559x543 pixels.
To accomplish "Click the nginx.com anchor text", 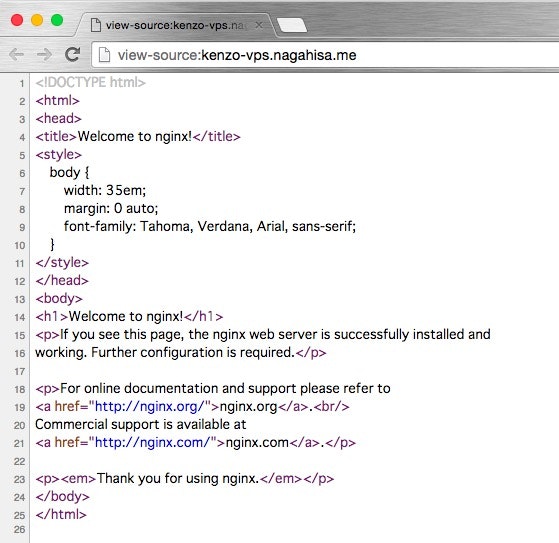I will 257,442.
